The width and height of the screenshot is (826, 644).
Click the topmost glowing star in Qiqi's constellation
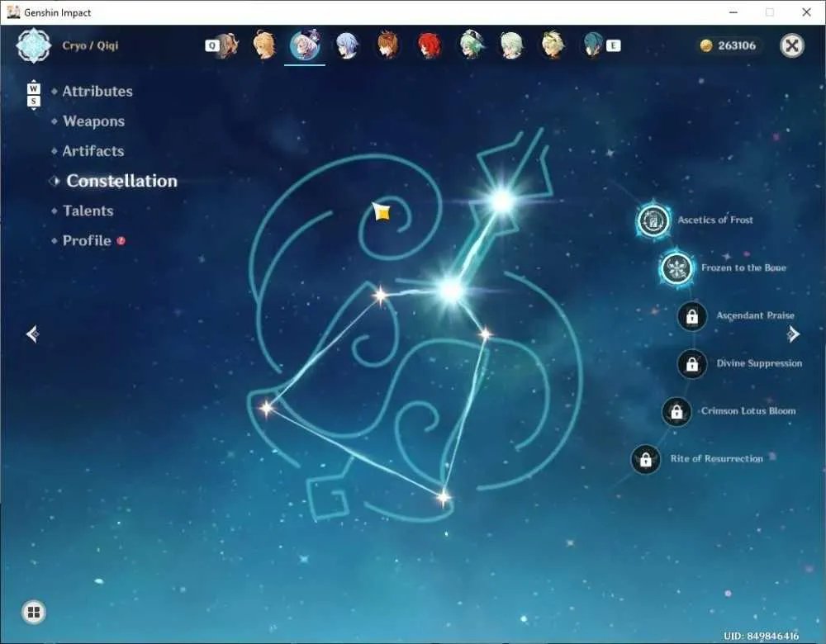point(502,201)
